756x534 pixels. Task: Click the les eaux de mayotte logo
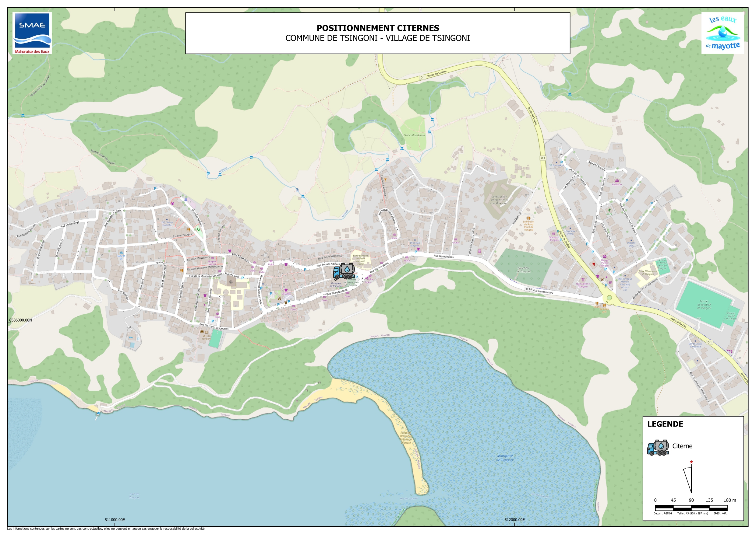[x=722, y=33]
